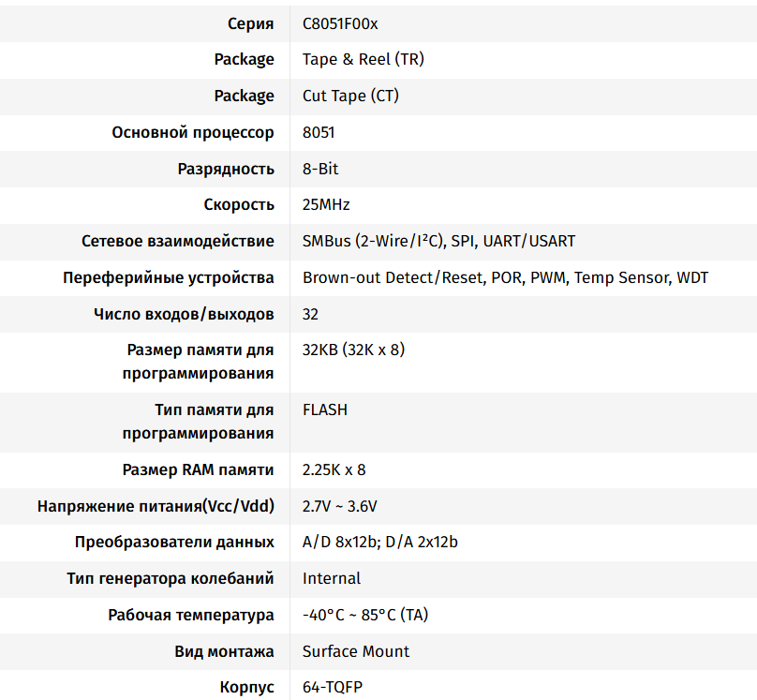The image size is (757, 700).
Task: Click the 25MHz speed value
Action: coord(326,204)
